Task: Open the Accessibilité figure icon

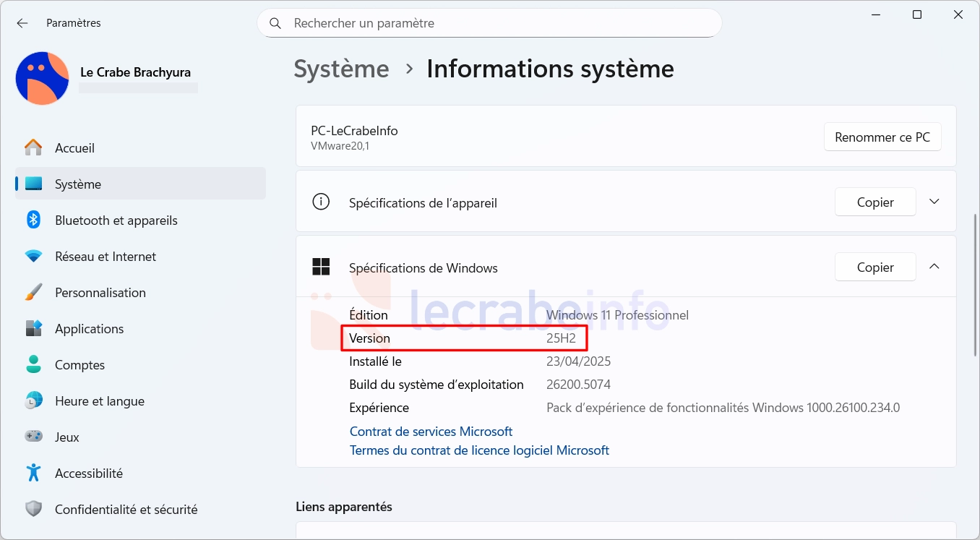Action: click(x=33, y=473)
